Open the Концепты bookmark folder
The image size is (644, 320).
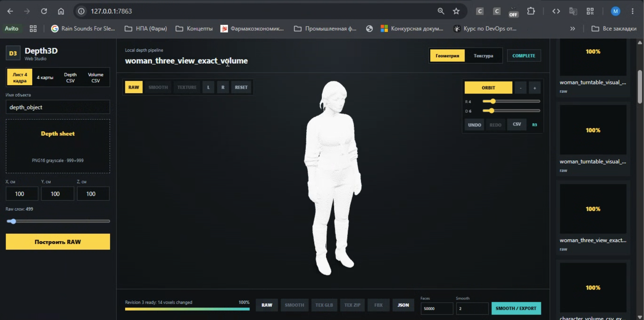coord(194,29)
